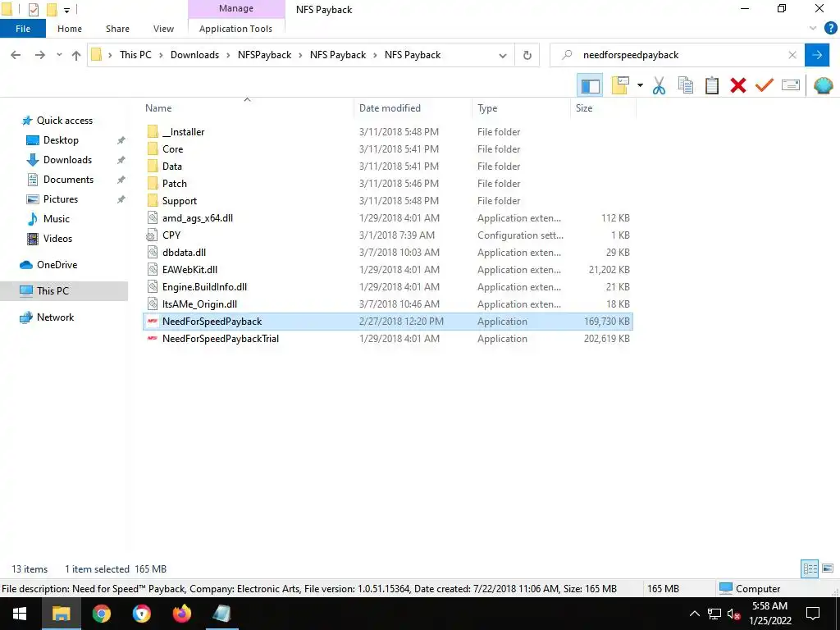Screen dimensions: 840x630
Task: Click the blue search go arrow
Action: (817, 55)
